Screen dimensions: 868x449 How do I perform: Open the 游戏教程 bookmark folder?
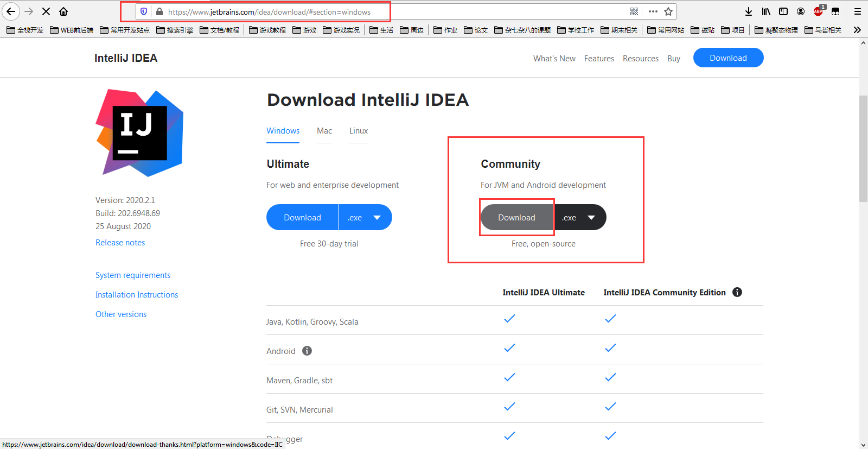pyautogui.click(x=267, y=30)
